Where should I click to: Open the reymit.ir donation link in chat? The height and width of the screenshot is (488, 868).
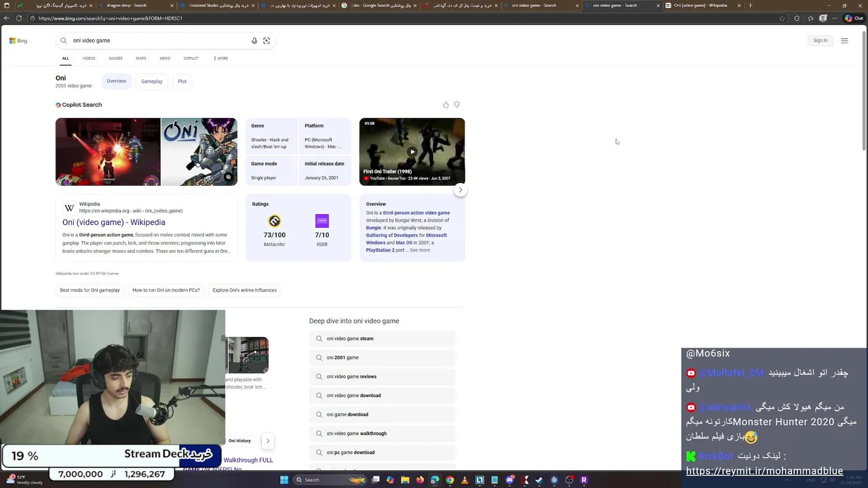764,471
